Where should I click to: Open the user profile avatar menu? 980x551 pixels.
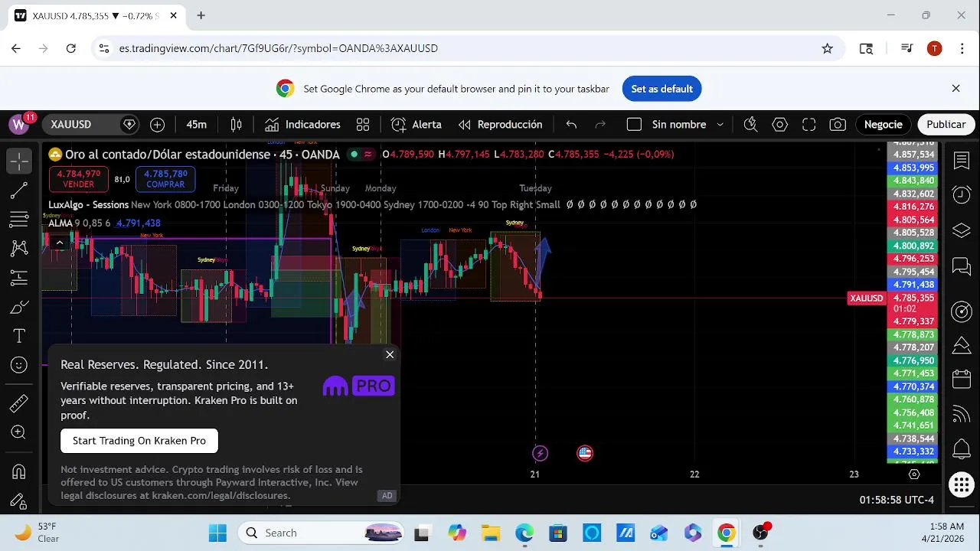pyautogui.click(x=19, y=124)
